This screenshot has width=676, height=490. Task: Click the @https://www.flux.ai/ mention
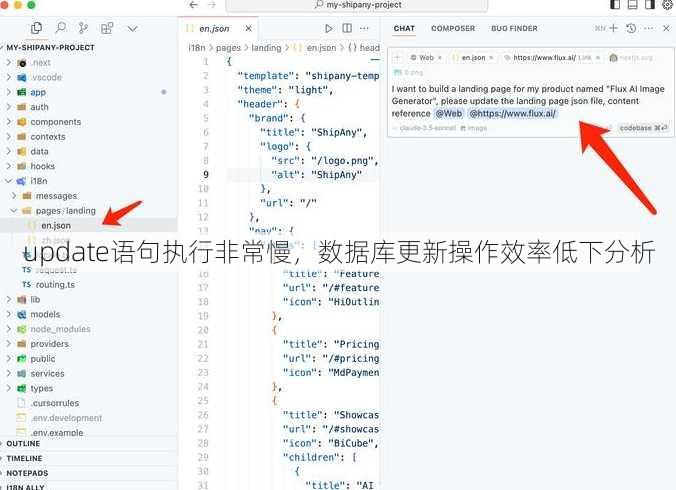[x=513, y=113]
